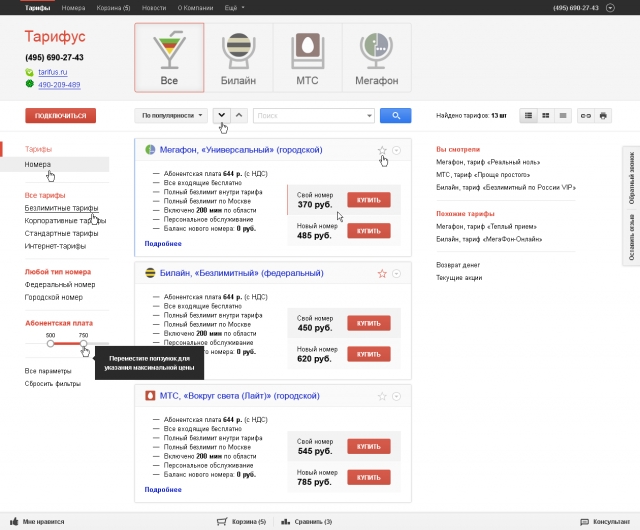
Task: Click the Тарифус logo
Action: [x=55, y=36]
